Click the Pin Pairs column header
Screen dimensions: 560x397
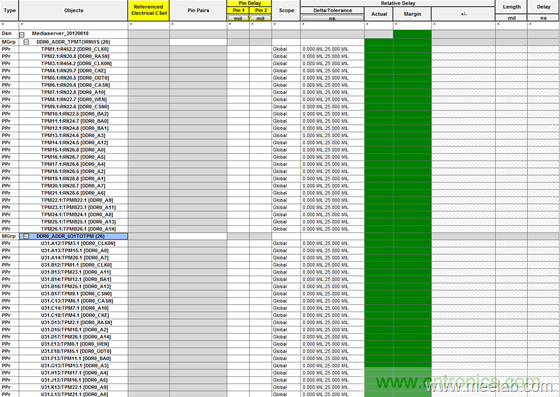198,10
